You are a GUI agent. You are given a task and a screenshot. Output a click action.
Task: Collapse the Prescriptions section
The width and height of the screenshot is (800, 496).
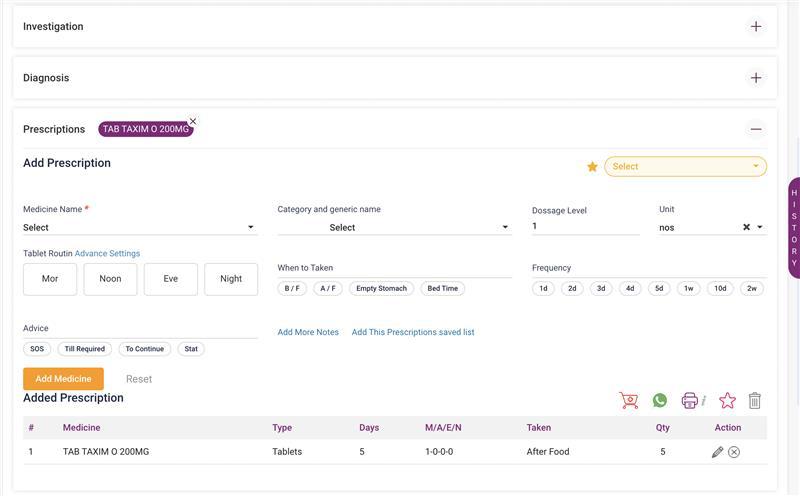[756, 129]
